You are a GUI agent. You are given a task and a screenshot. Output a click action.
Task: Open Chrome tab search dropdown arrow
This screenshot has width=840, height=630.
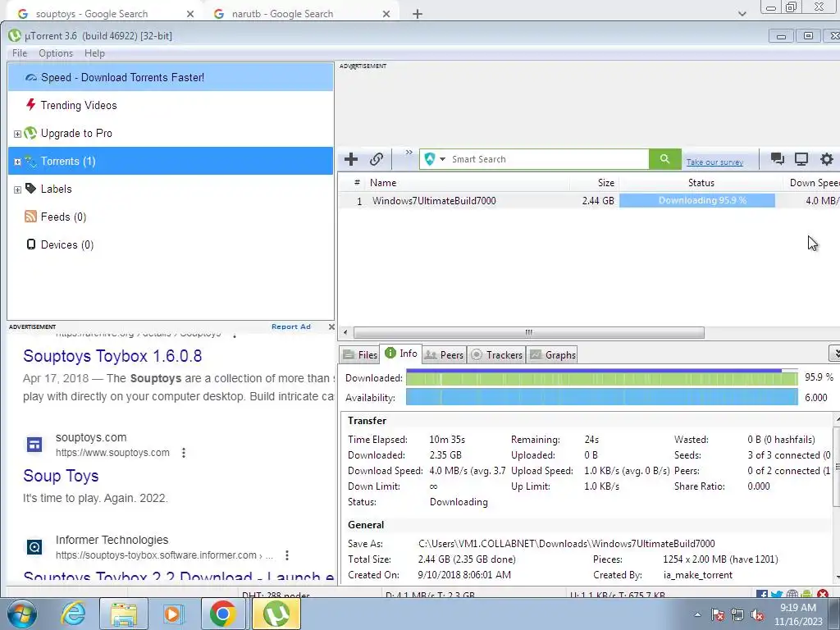click(x=742, y=14)
